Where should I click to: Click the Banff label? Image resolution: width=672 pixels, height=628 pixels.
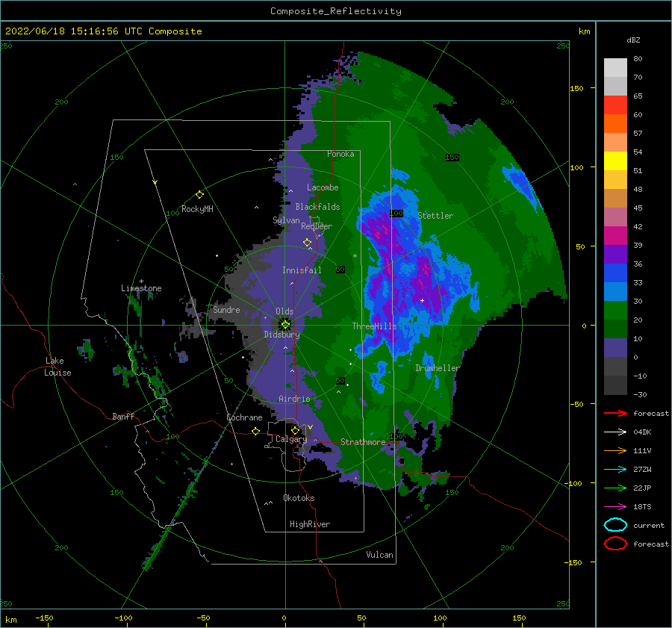tap(123, 416)
